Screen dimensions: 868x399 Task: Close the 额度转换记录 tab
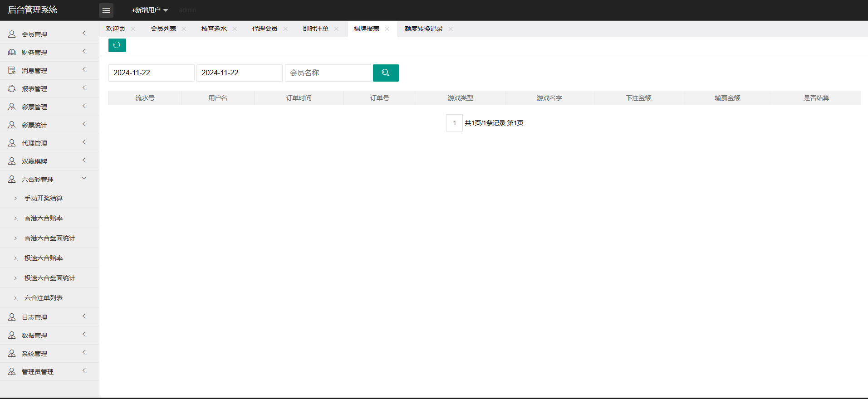(x=451, y=29)
